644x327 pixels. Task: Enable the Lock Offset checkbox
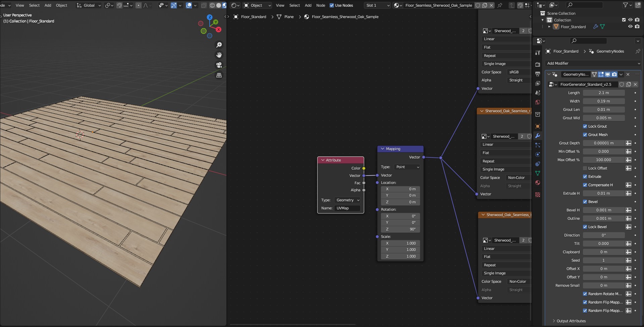pyautogui.click(x=585, y=168)
